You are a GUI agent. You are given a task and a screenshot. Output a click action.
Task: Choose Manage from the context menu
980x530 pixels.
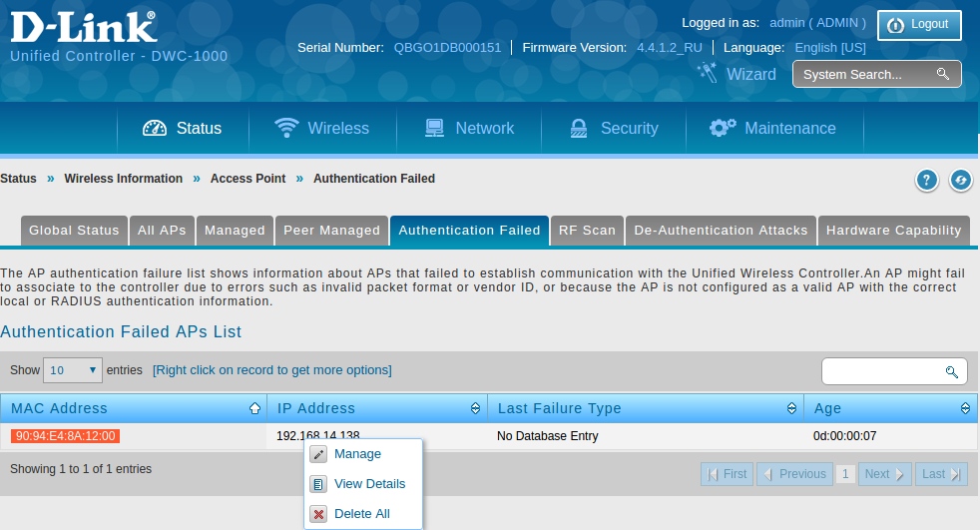357,454
